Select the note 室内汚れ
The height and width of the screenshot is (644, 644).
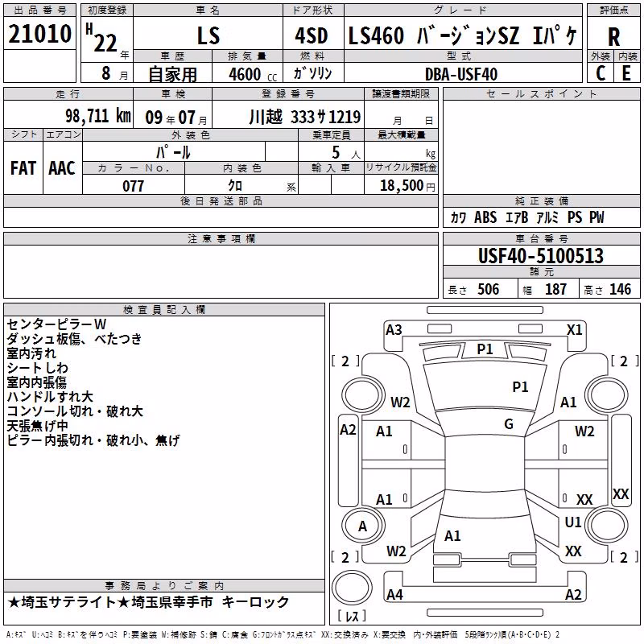click(31, 353)
